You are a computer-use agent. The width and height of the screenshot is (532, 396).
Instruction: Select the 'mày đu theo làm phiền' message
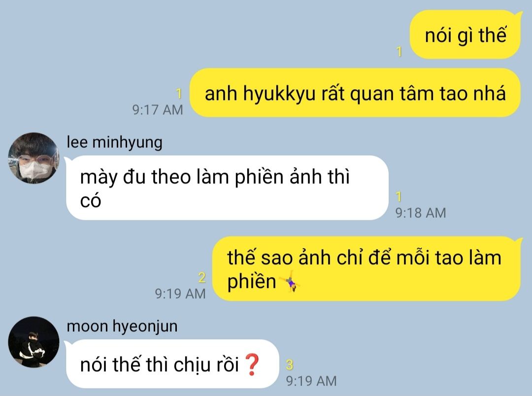click(x=227, y=188)
